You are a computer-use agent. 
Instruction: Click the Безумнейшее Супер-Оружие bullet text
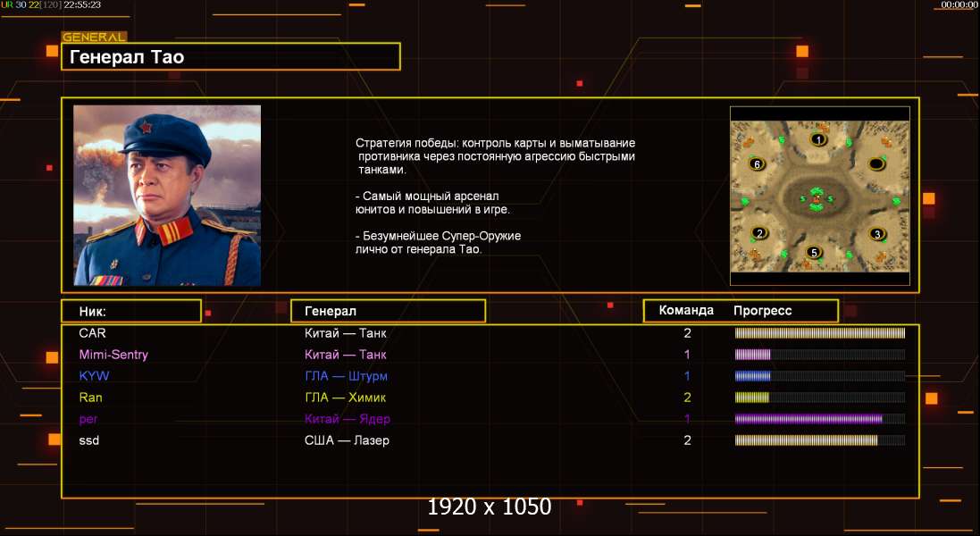pos(438,242)
